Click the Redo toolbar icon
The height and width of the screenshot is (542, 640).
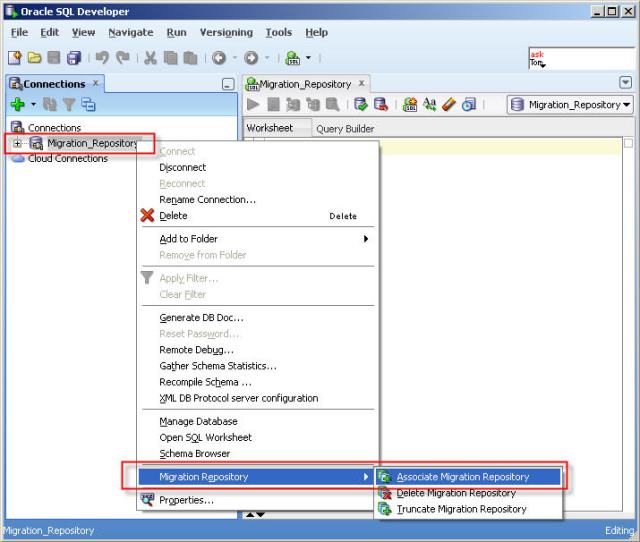(122, 58)
